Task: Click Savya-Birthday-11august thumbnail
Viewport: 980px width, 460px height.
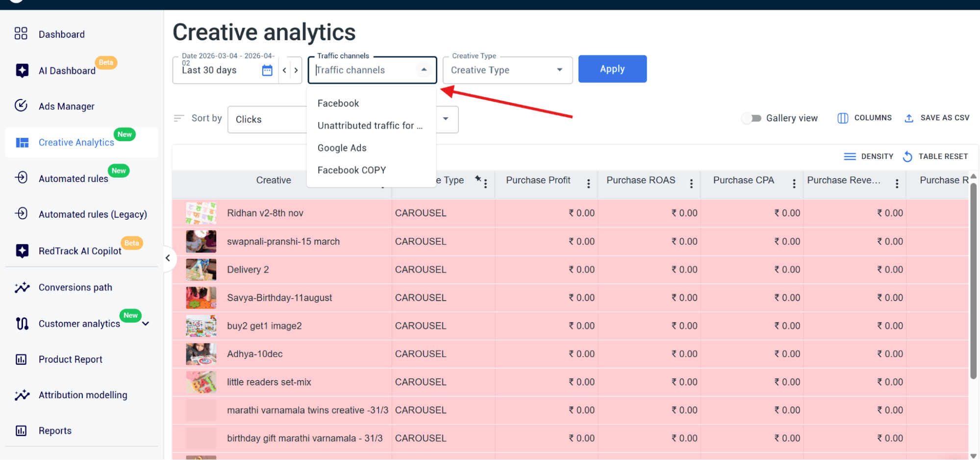Action: (x=201, y=298)
